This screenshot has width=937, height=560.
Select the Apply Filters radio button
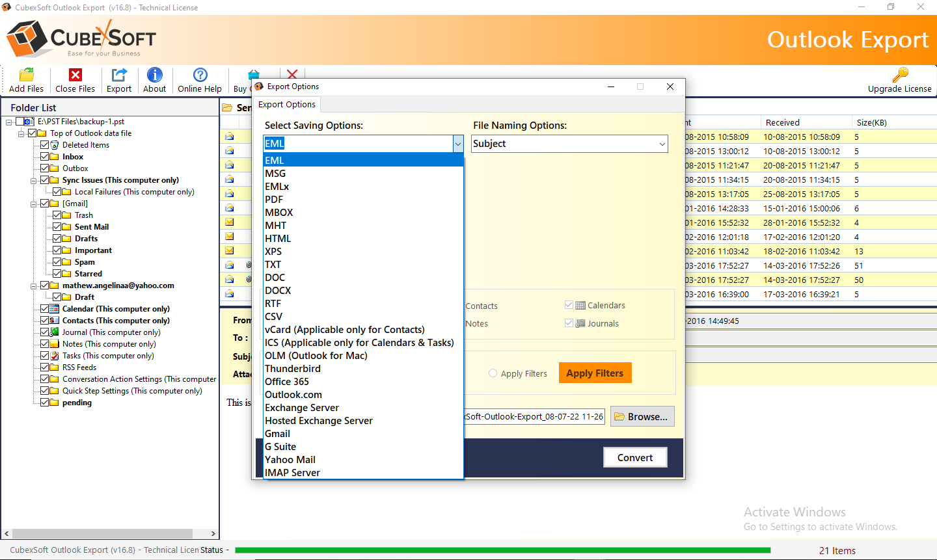(x=493, y=373)
